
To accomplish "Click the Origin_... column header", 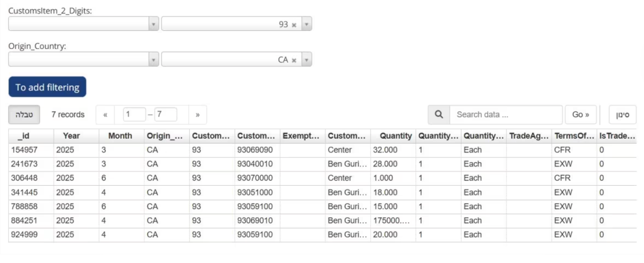I will click(167, 136).
